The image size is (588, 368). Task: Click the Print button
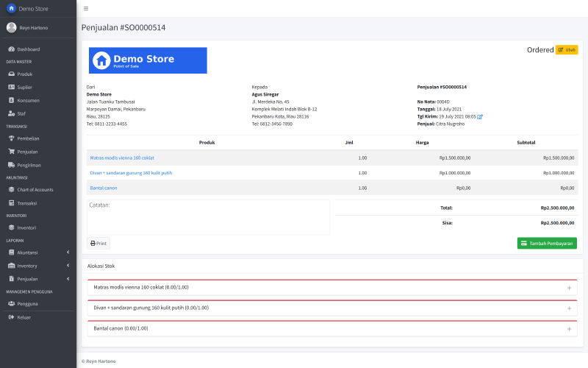click(98, 244)
